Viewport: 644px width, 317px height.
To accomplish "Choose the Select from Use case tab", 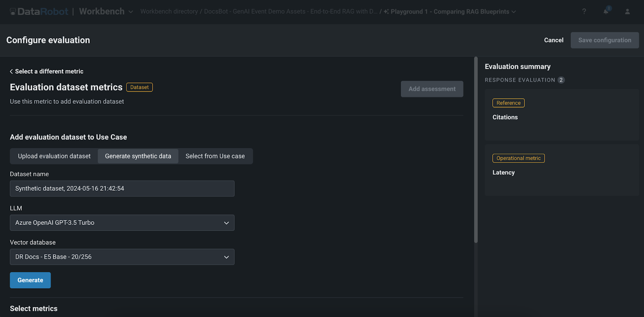I will click(x=215, y=156).
